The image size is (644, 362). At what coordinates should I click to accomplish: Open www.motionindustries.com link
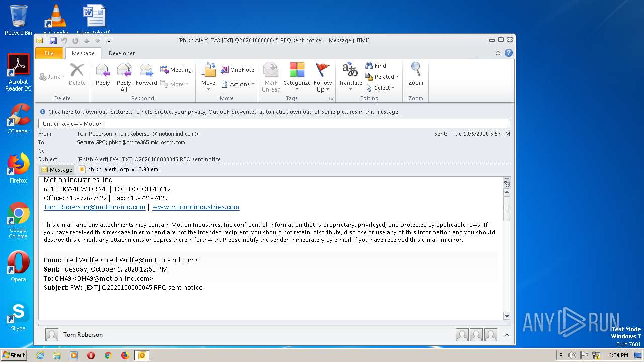(x=196, y=207)
